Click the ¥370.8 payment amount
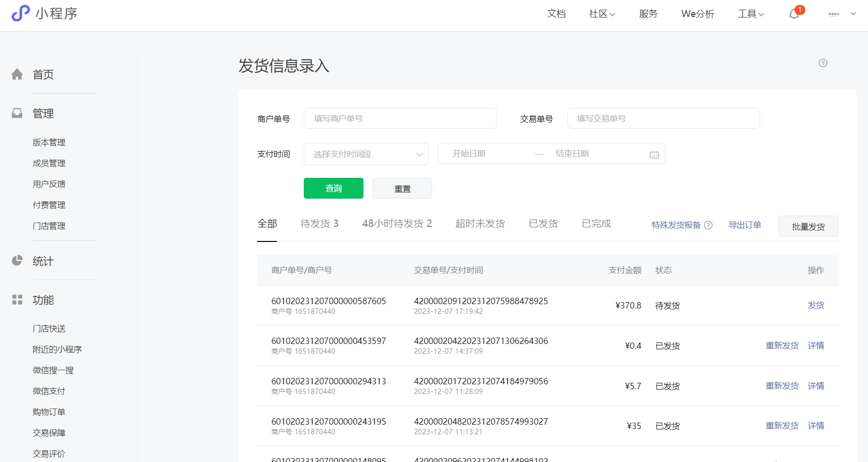 (x=628, y=305)
